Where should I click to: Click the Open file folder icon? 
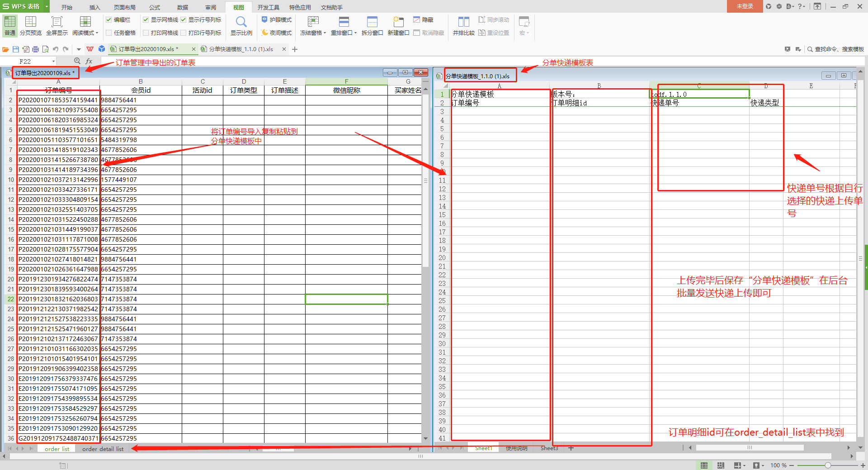click(x=6, y=49)
